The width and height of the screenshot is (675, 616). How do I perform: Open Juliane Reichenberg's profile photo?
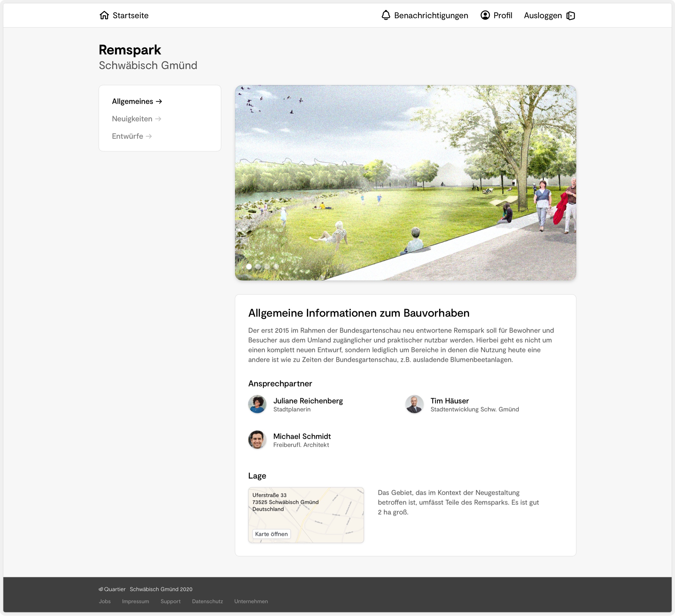coord(257,404)
